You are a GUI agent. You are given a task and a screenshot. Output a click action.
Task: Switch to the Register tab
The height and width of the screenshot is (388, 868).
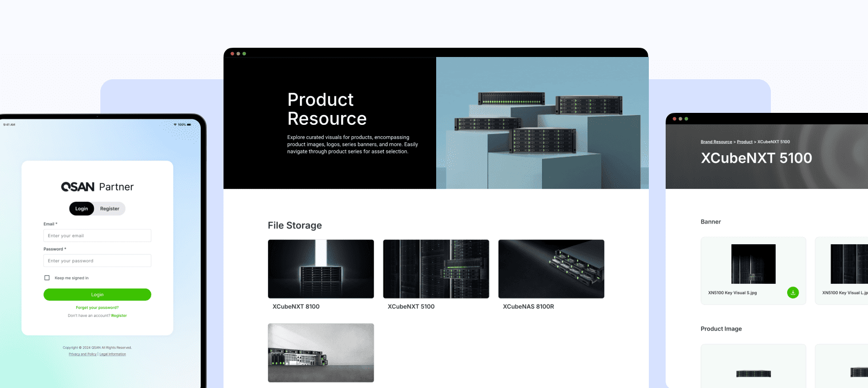(x=110, y=208)
